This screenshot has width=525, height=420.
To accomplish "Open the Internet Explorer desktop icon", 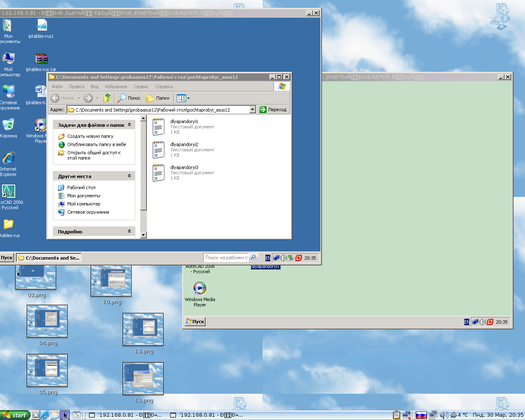I will click(x=9, y=158).
